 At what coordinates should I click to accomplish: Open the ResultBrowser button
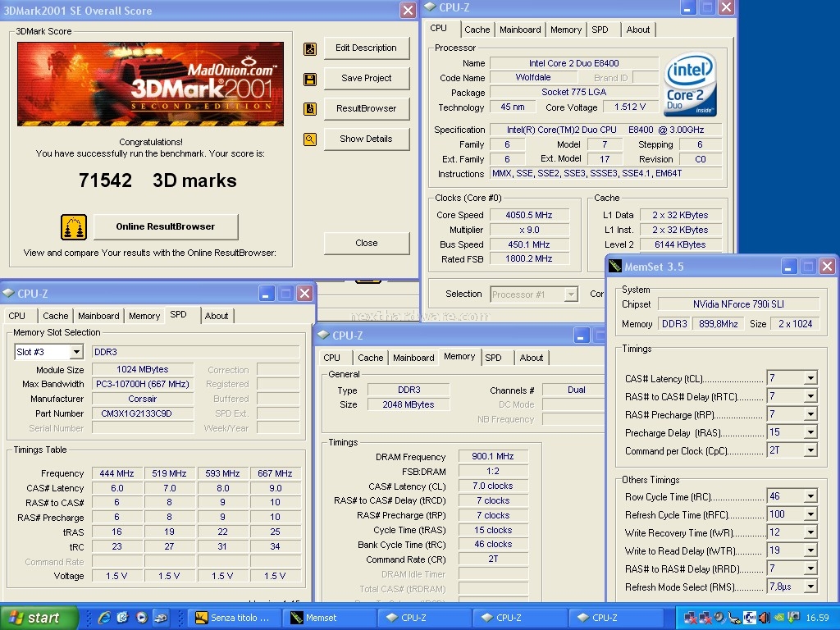[367, 108]
